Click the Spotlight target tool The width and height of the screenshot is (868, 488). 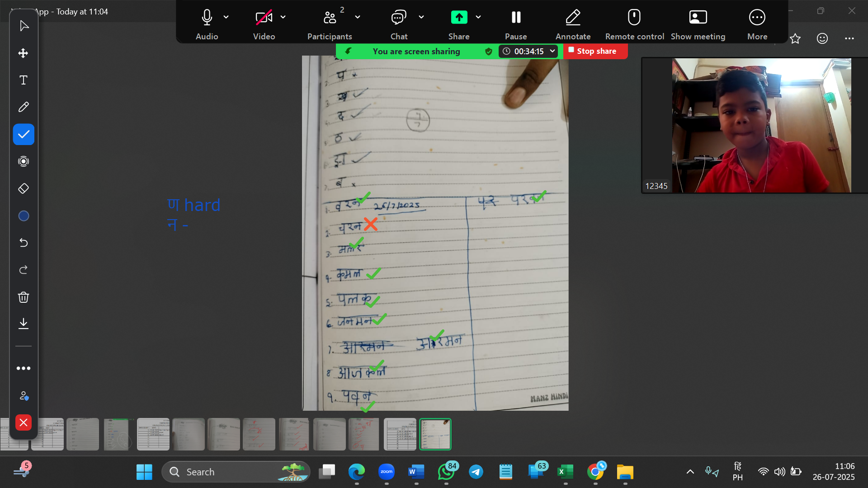[x=24, y=161]
